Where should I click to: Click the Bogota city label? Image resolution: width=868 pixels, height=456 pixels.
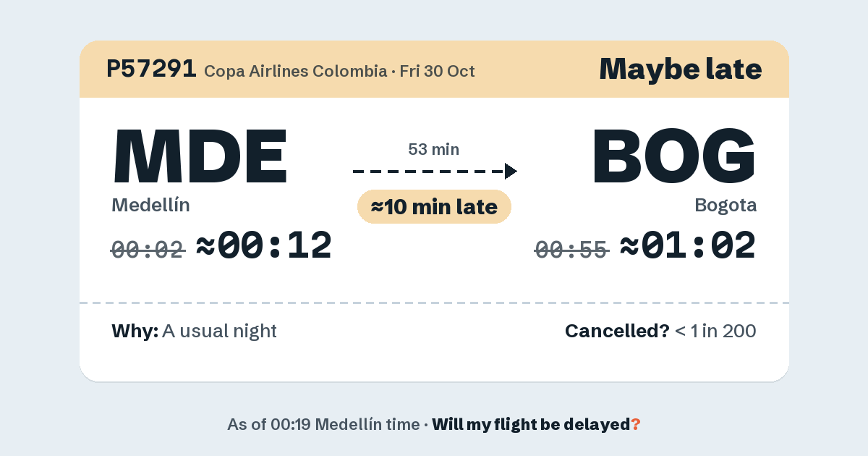point(726,206)
